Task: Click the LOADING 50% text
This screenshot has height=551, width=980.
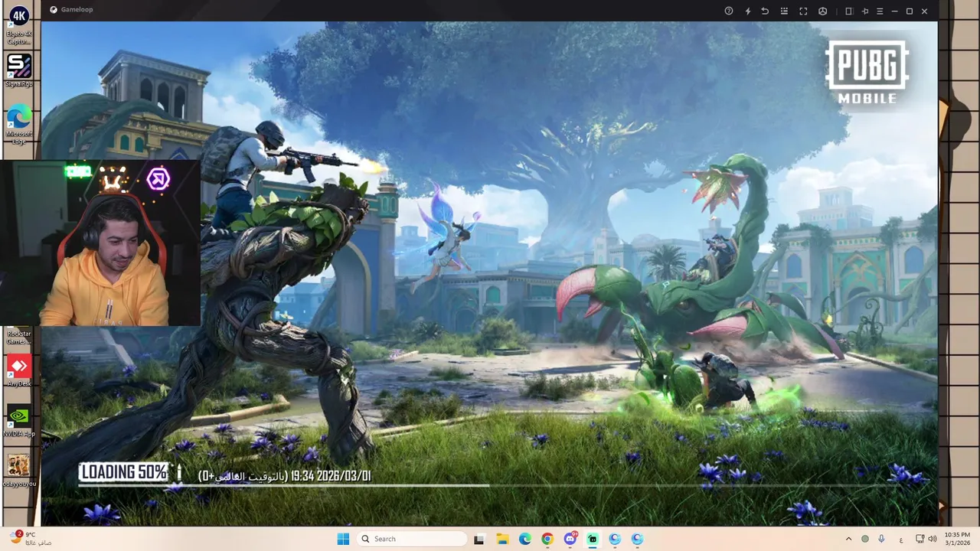Action: click(124, 472)
